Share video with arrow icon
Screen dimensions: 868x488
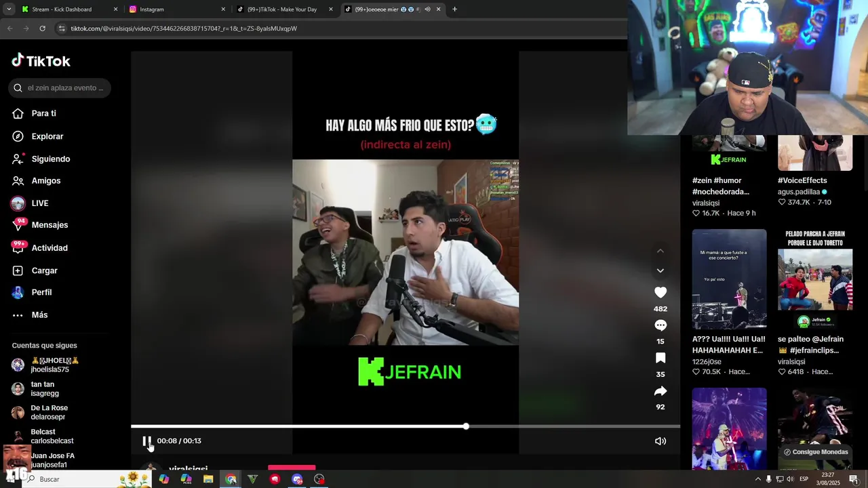660,391
